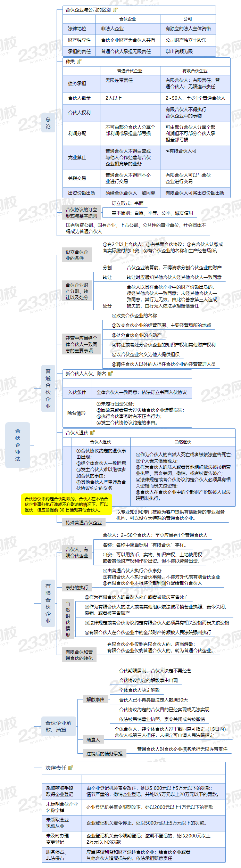Screen dimensions: 241x868
Task: Click the 未标明合伙企业名称字样 cell
Action: pos(62,807)
